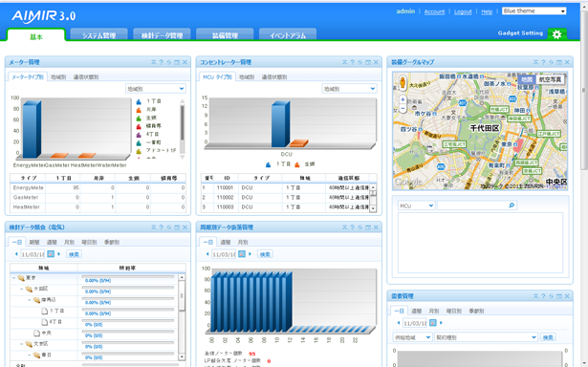Click the search magnifier icon beside MCU dropdown
The height and width of the screenshot is (367, 588).
(x=512, y=205)
